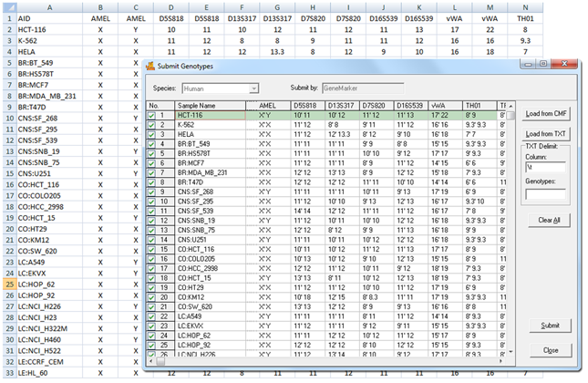Click the Submit Genotypes dialog title icon
This screenshot has width=588, height=383.
(x=150, y=66)
